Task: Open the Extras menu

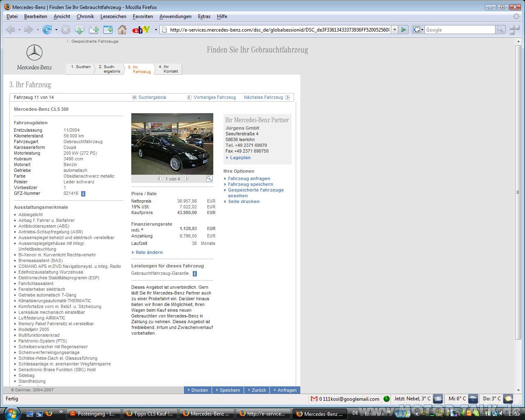Action: pos(204,16)
